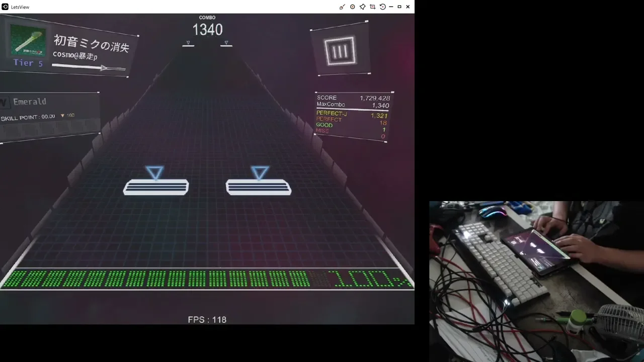Click the song title 初音ミクの消失
Screen dimensions: 644x362
click(x=92, y=43)
